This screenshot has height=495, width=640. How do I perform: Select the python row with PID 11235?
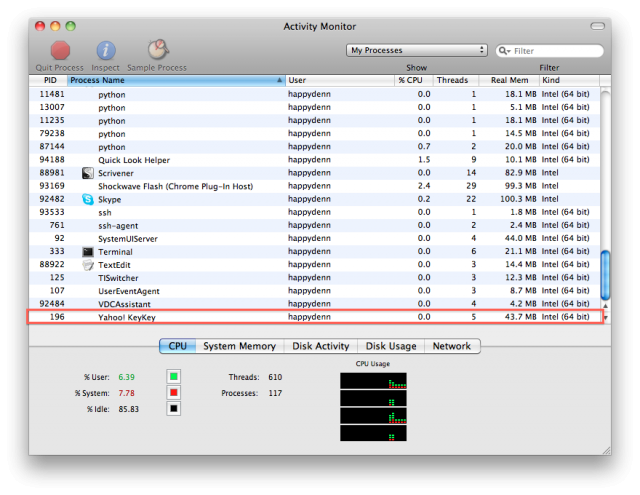point(315,120)
